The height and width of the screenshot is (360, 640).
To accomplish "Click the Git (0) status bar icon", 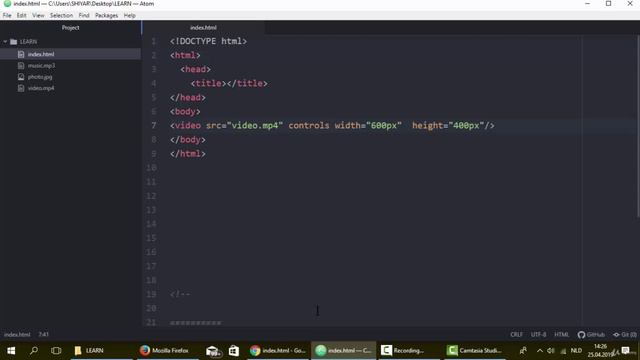I will pos(624,334).
